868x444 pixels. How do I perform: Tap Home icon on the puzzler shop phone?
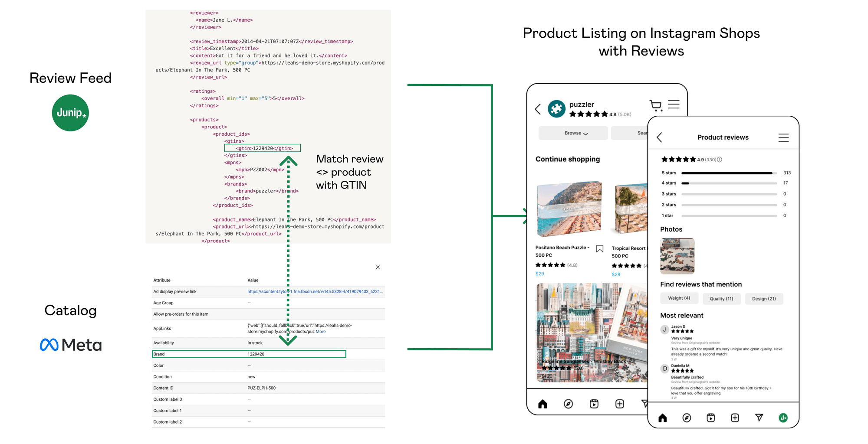[x=542, y=404]
